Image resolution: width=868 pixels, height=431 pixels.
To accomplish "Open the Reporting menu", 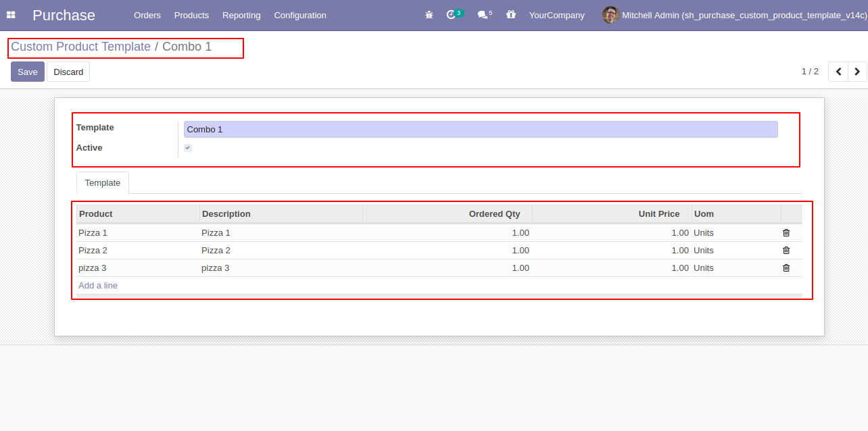I will pos(241,15).
